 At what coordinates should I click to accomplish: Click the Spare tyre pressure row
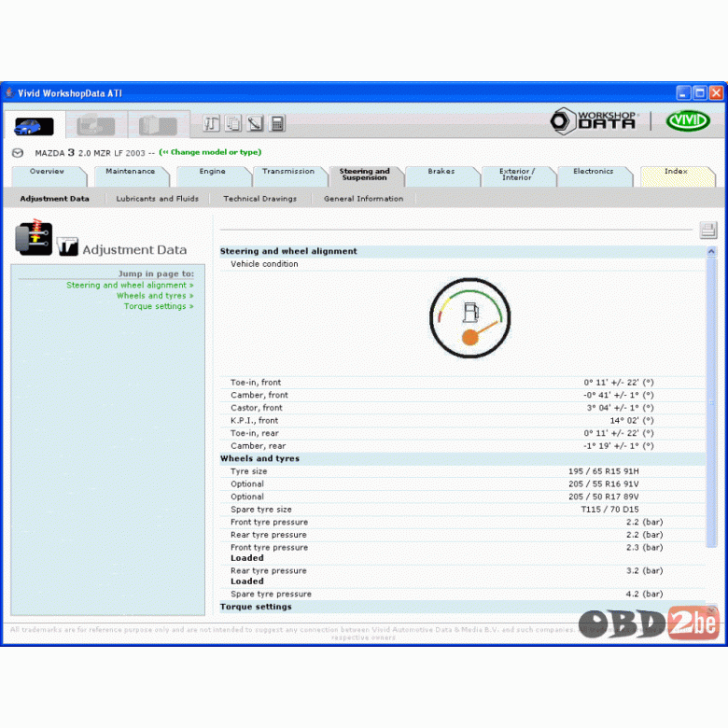click(462, 595)
